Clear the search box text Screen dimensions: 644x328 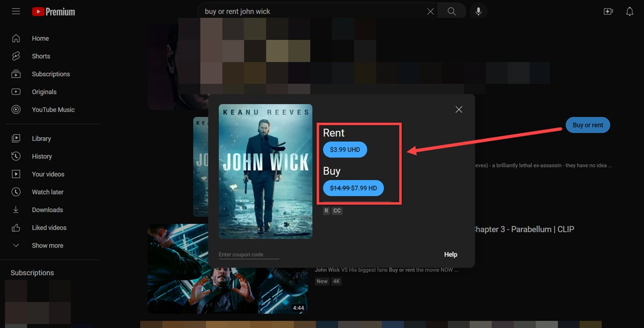430,11
